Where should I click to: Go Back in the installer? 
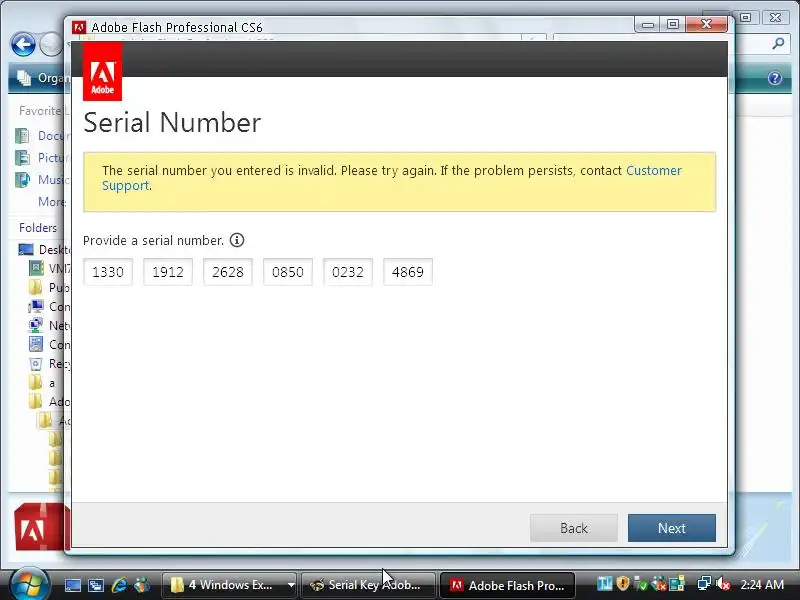coord(573,528)
